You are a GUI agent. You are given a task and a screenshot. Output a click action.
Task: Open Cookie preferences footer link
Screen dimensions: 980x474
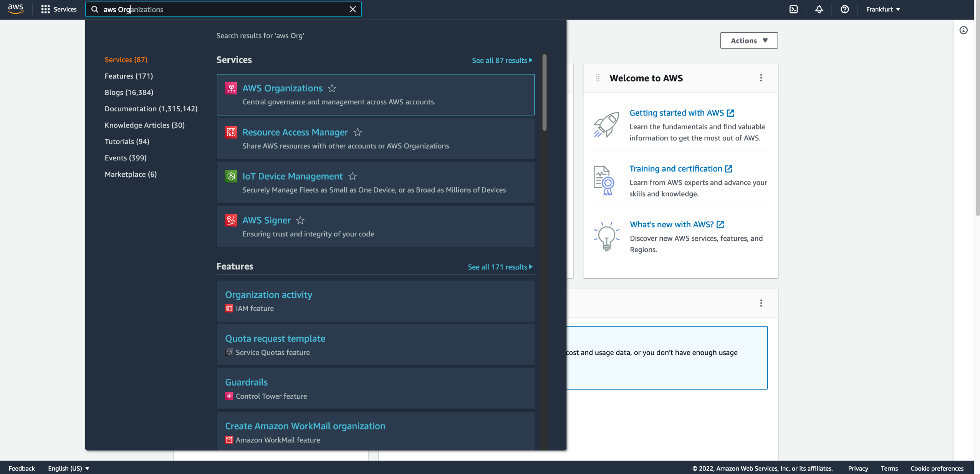click(937, 469)
